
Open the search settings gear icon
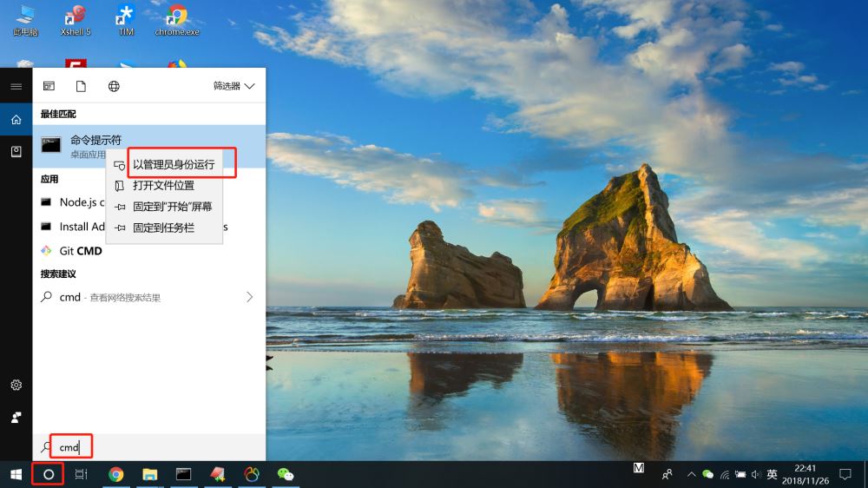[x=16, y=385]
